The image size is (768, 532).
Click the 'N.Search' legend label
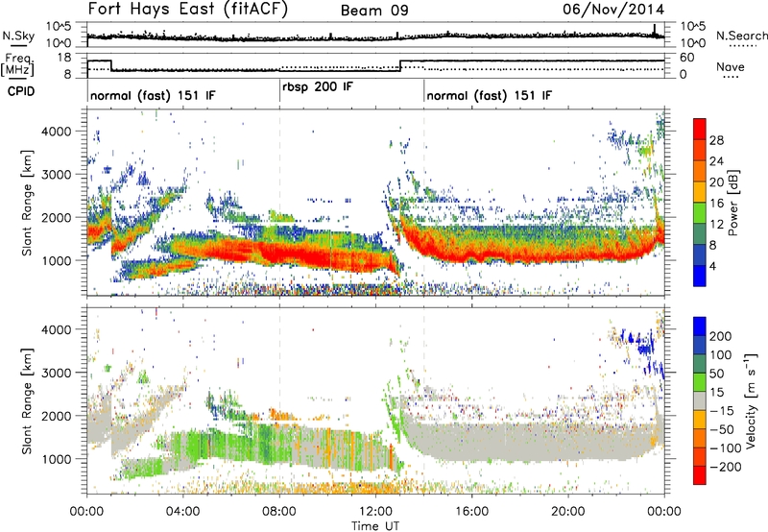(741, 36)
